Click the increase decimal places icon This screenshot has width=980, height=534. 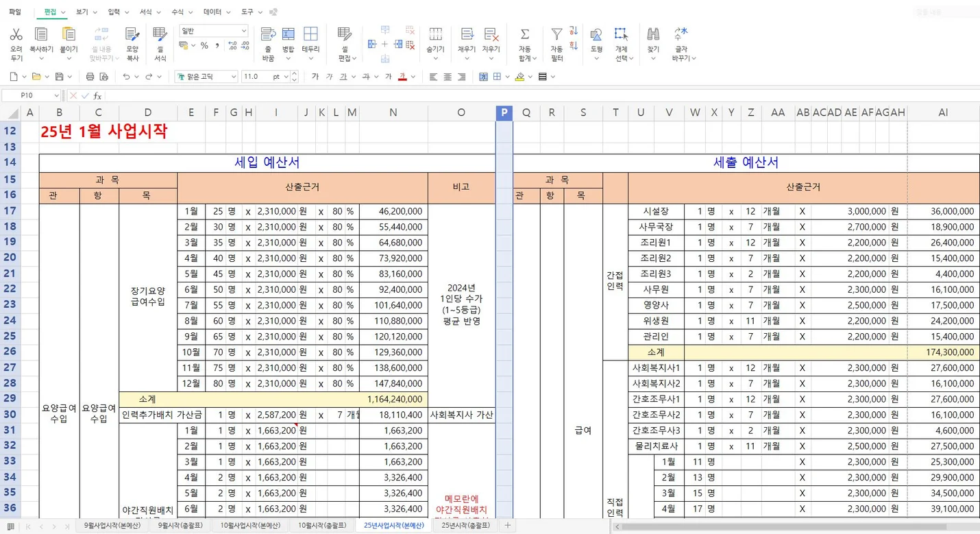click(232, 46)
